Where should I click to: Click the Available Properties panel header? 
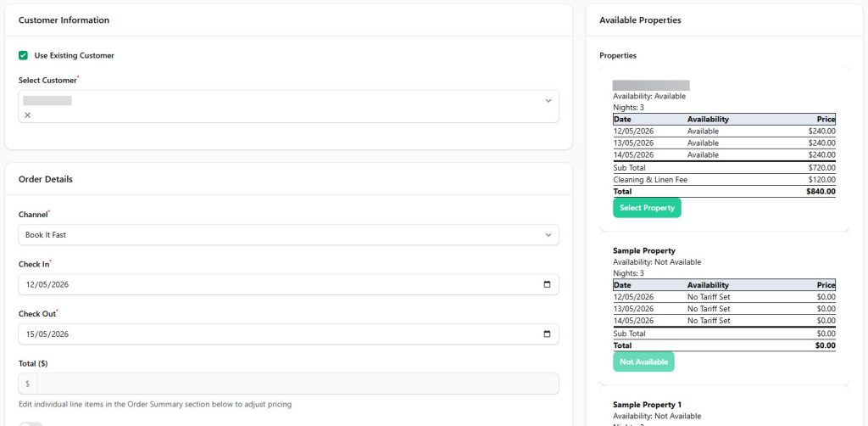pos(640,20)
